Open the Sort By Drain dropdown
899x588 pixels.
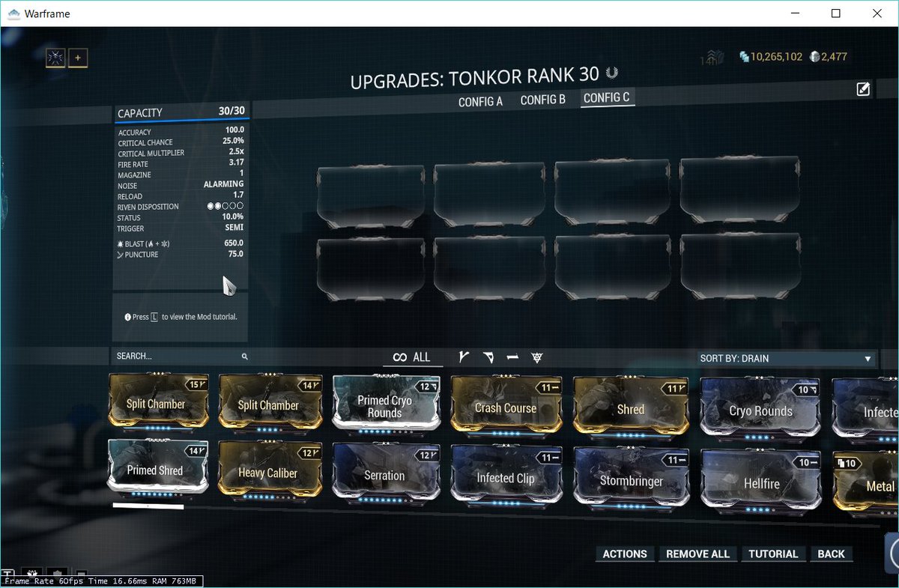click(787, 358)
